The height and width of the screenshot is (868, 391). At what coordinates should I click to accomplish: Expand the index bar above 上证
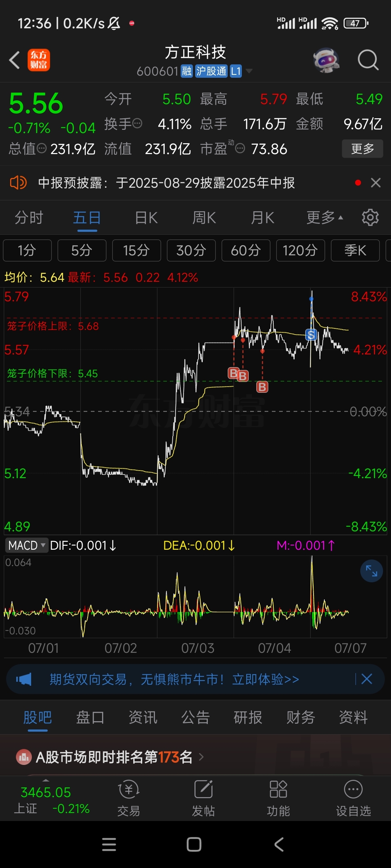[46, 781]
